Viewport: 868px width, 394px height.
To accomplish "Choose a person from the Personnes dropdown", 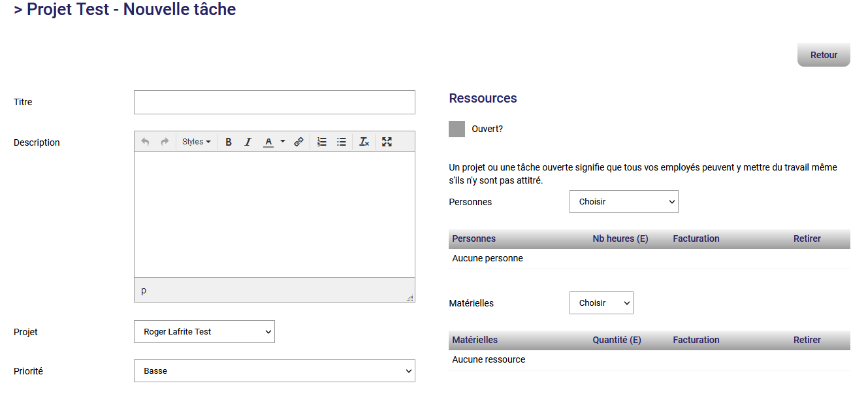I will [x=624, y=202].
